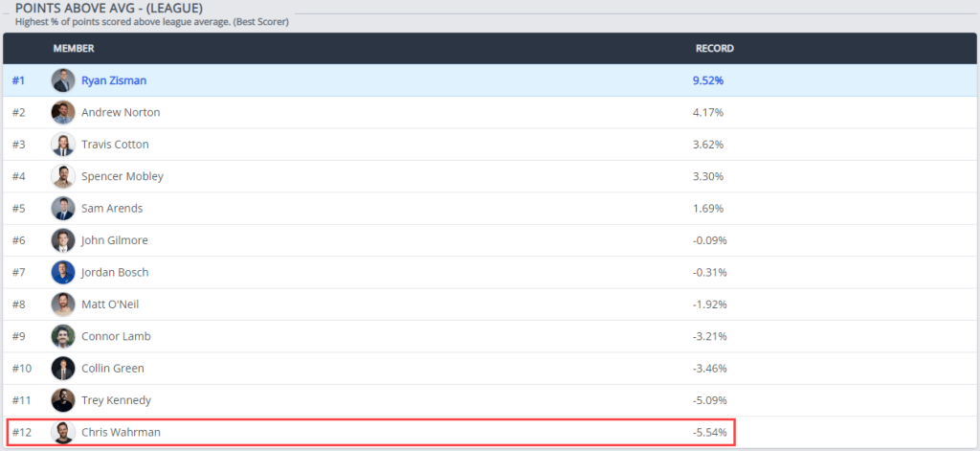980x451 pixels.
Task: Select Chris Wahrman's avatar photo
Action: pos(63,433)
